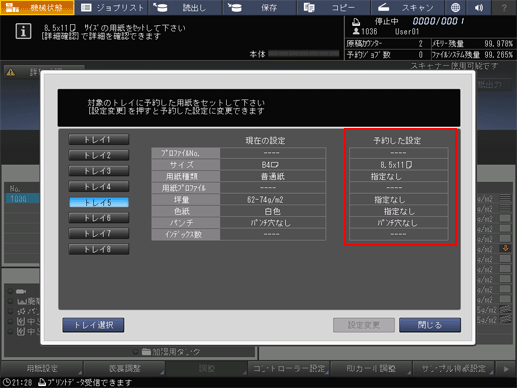Click the information icon beside paper message
The image size is (517, 388).
coord(23,31)
